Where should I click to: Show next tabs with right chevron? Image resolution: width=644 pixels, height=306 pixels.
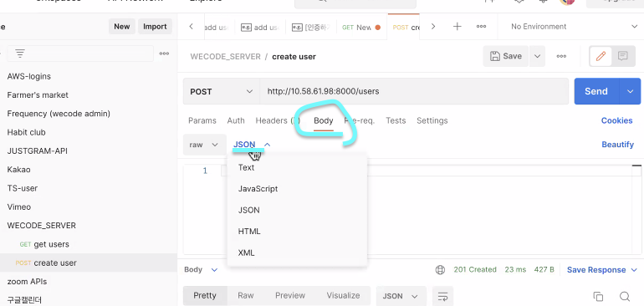(433, 26)
